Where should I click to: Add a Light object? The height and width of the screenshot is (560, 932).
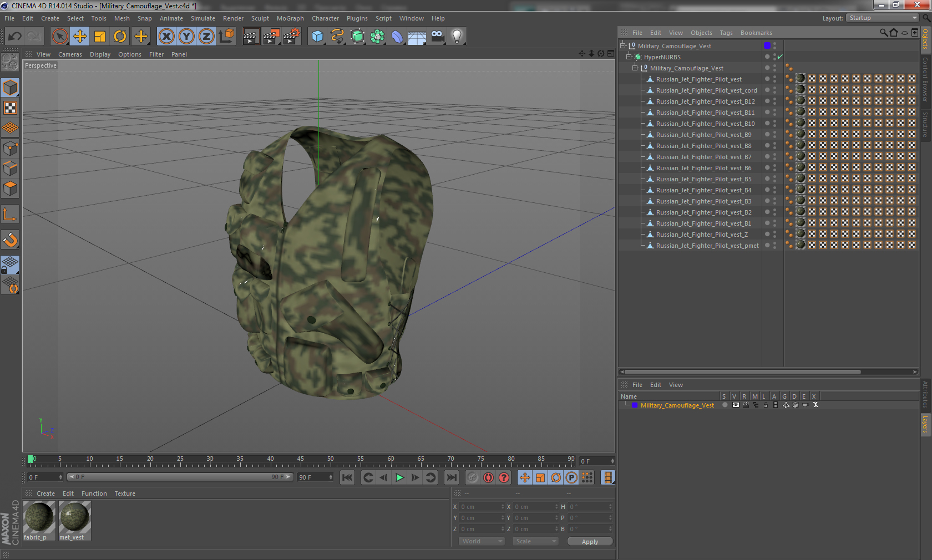click(457, 37)
